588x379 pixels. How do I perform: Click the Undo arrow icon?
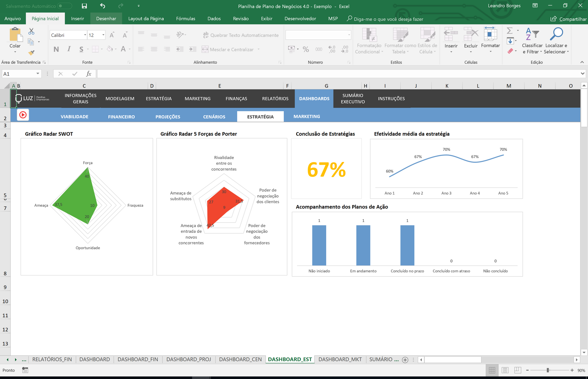coord(102,6)
